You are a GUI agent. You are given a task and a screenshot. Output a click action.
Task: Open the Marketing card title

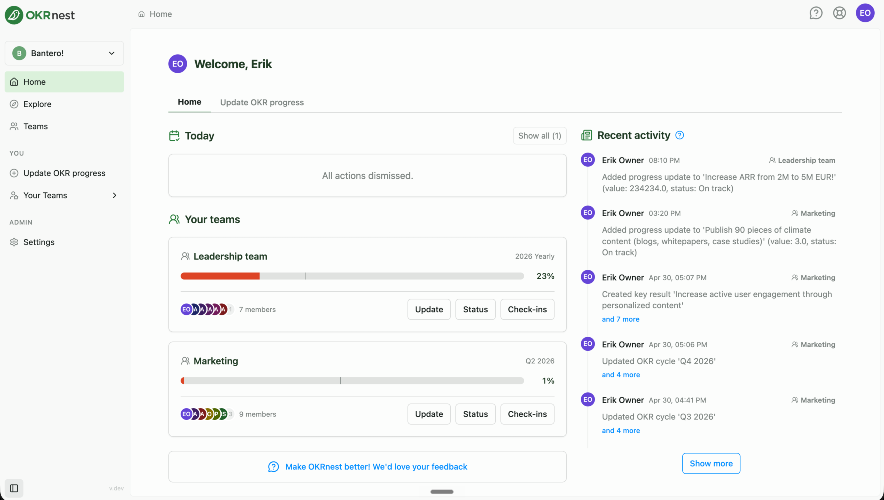pyautogui.click(x=215, y=361)
